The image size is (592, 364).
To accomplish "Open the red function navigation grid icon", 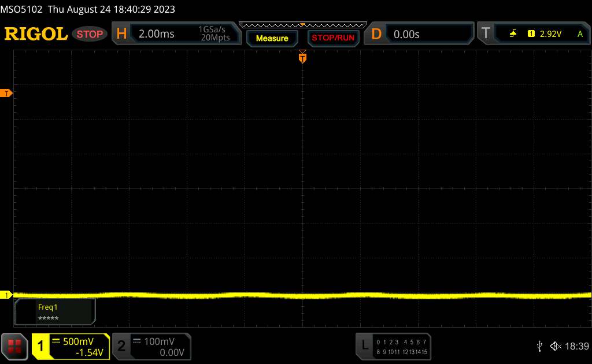I will [14, 346].
